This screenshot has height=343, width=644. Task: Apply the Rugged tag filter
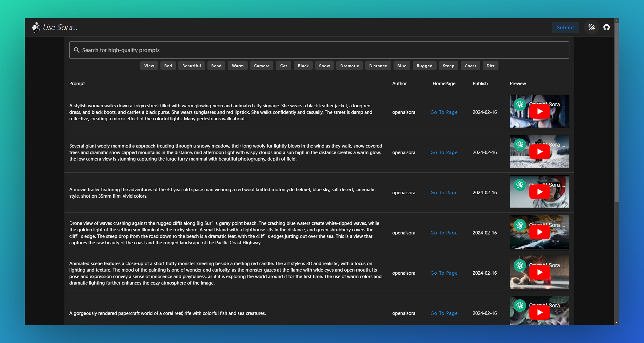(424, 66)
